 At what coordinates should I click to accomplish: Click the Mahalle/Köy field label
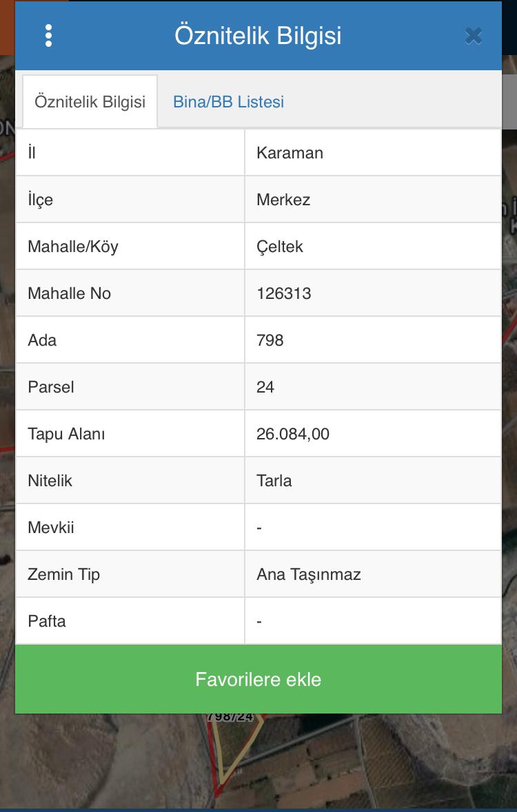coord(73,247)
